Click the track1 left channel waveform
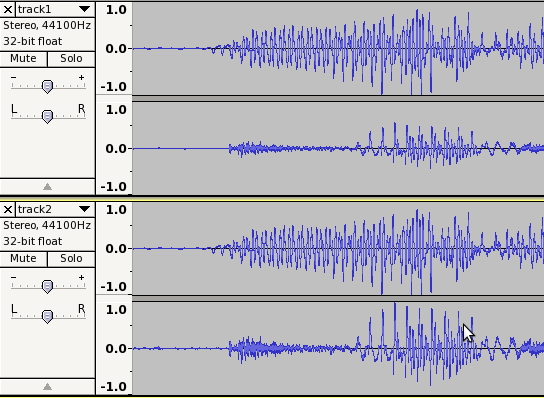The image size is (544, 398). click(338, 49)
